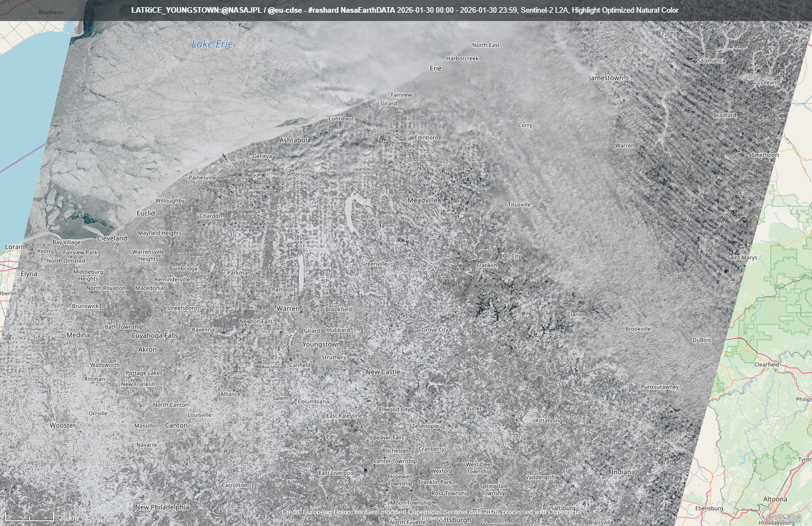Image resolution: width=812 pixels, height=526 pixels.
Task: Click the Titusville map label
Action: click(519, 205)
